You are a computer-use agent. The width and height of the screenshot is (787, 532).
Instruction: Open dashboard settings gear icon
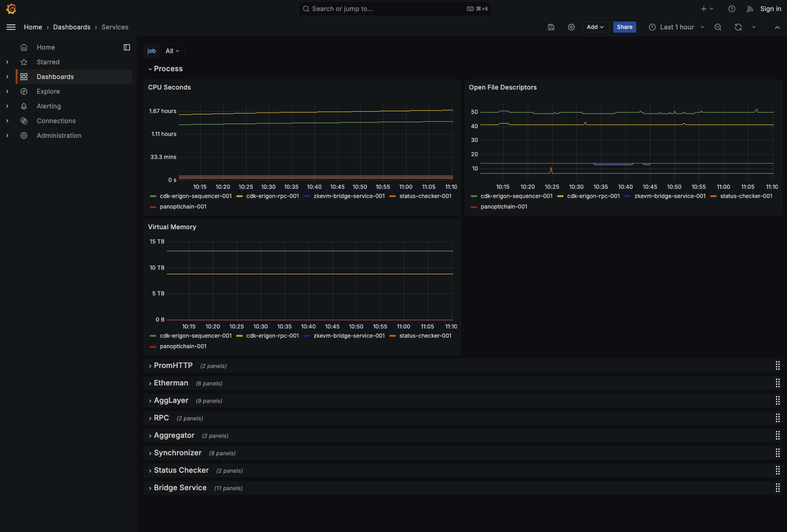[571, 27]
